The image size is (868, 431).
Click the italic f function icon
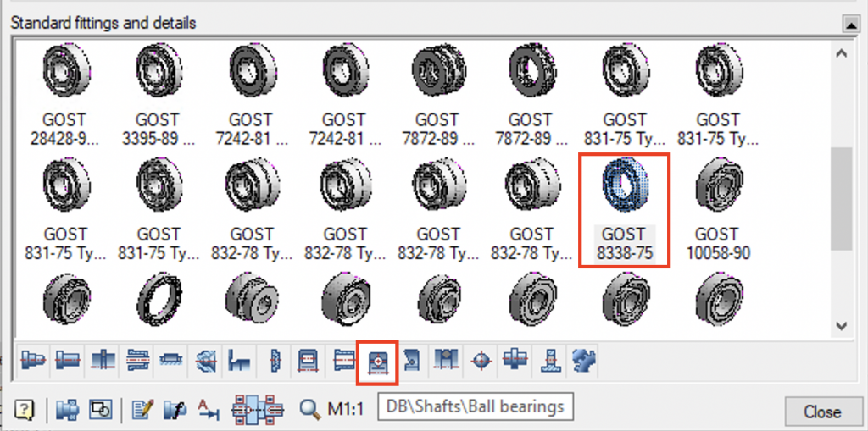pos(175,410)
